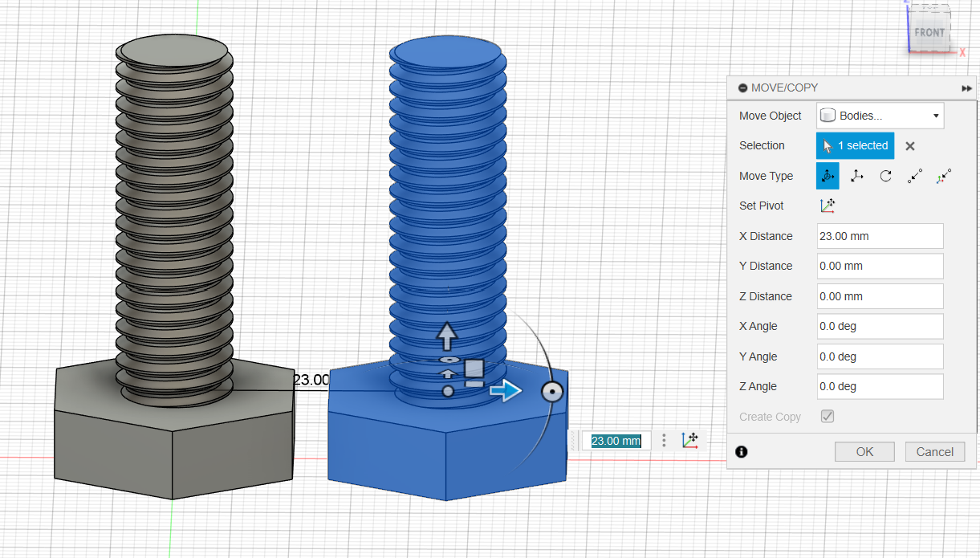Click the FRONT face of the ViewCube

(929, 32)
